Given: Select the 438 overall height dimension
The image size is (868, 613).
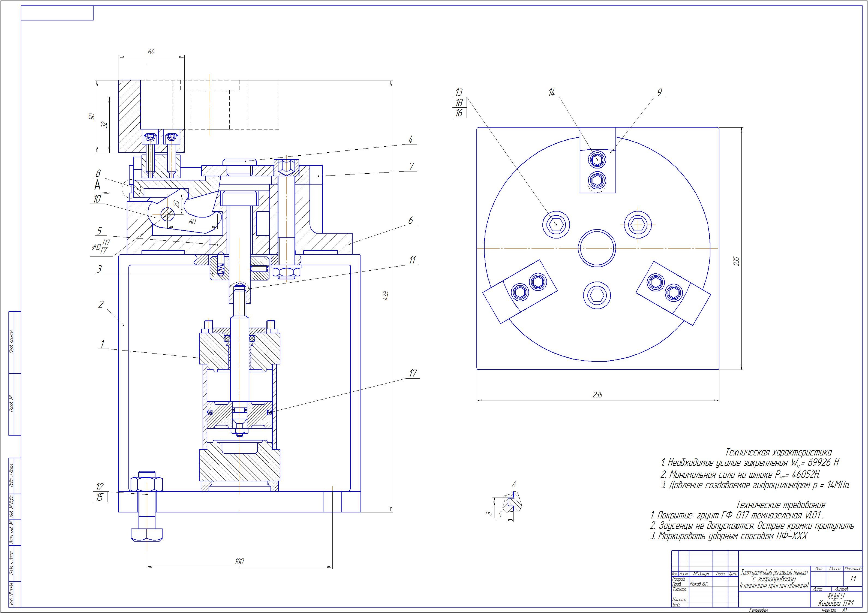Looking at the screenshot, I should tap(386, 295).
